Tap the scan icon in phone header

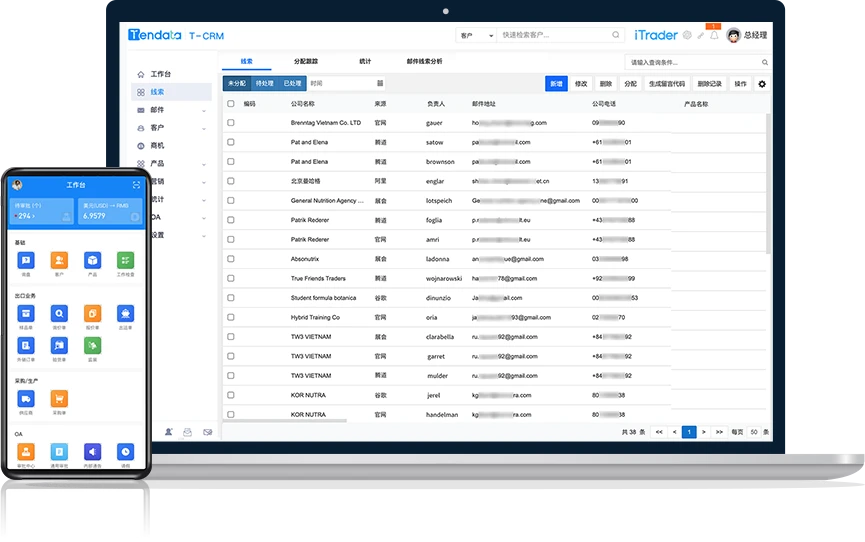[136, 185]
